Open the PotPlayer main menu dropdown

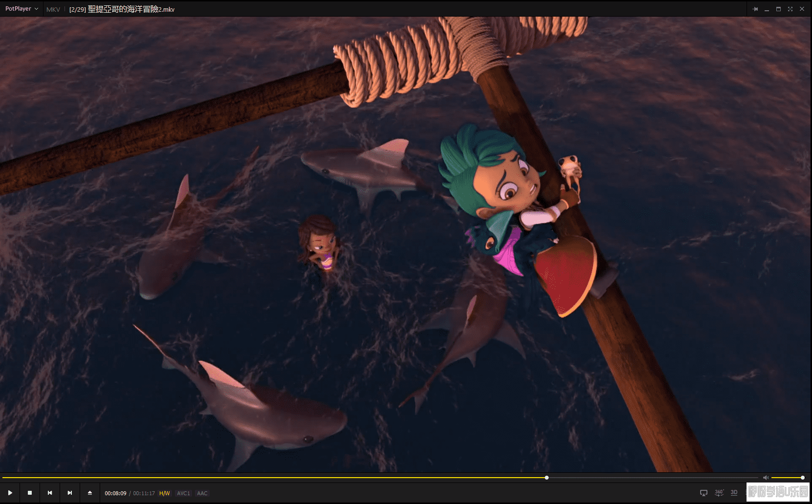click(21, 9)
